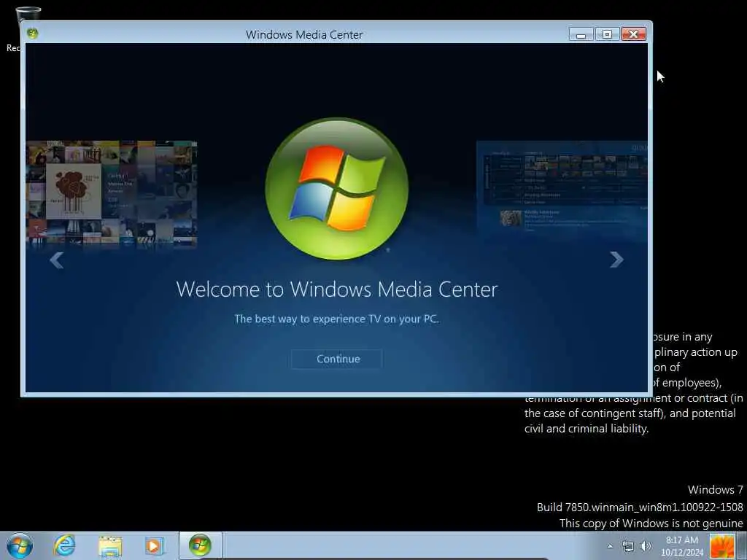Click the Windows Media Center orb logo

click(337, 189)
